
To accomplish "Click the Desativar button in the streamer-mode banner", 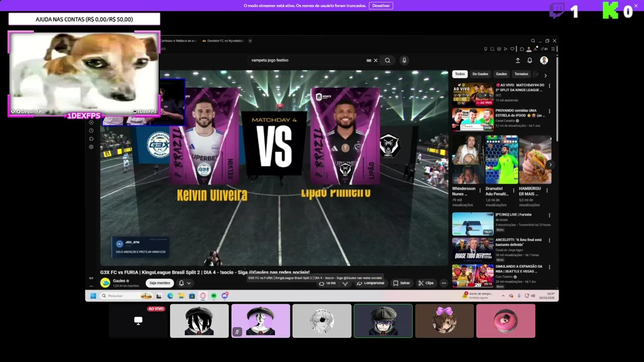I will click(x=381, y=6).
